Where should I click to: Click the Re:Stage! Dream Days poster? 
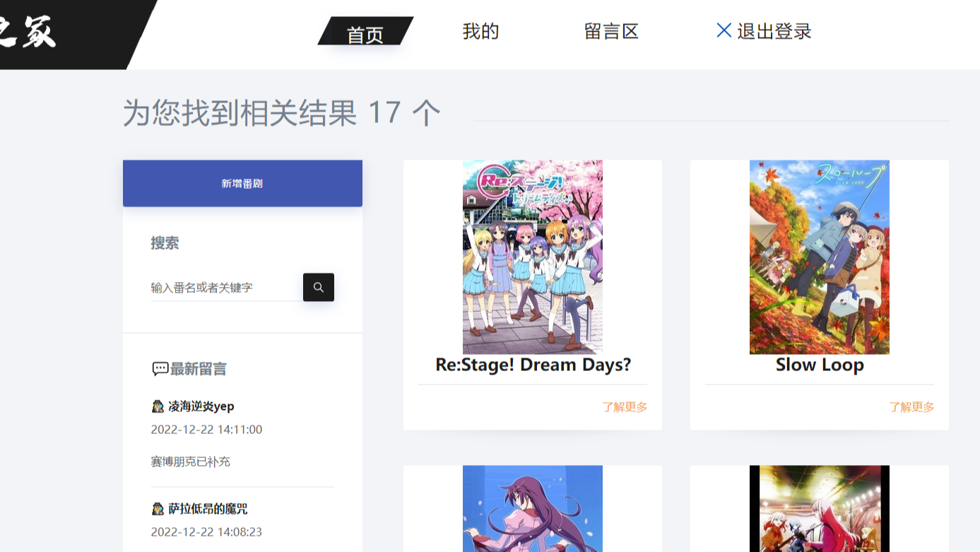[533, 257]
